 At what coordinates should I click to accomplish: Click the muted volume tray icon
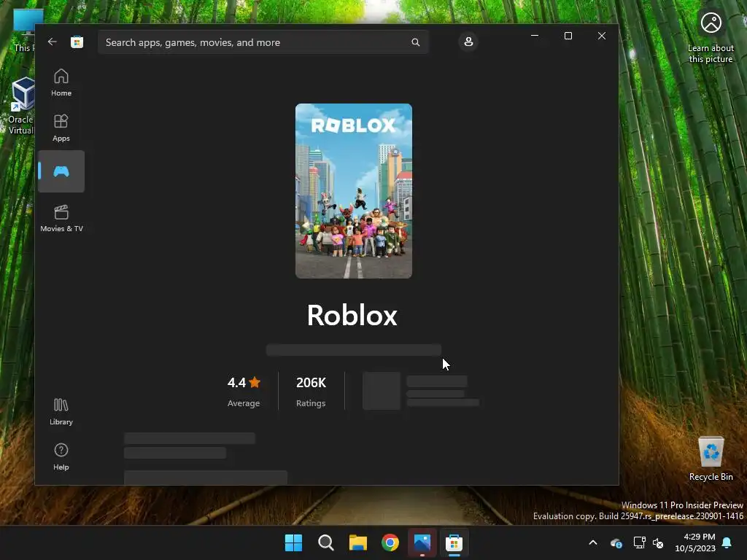658,542
